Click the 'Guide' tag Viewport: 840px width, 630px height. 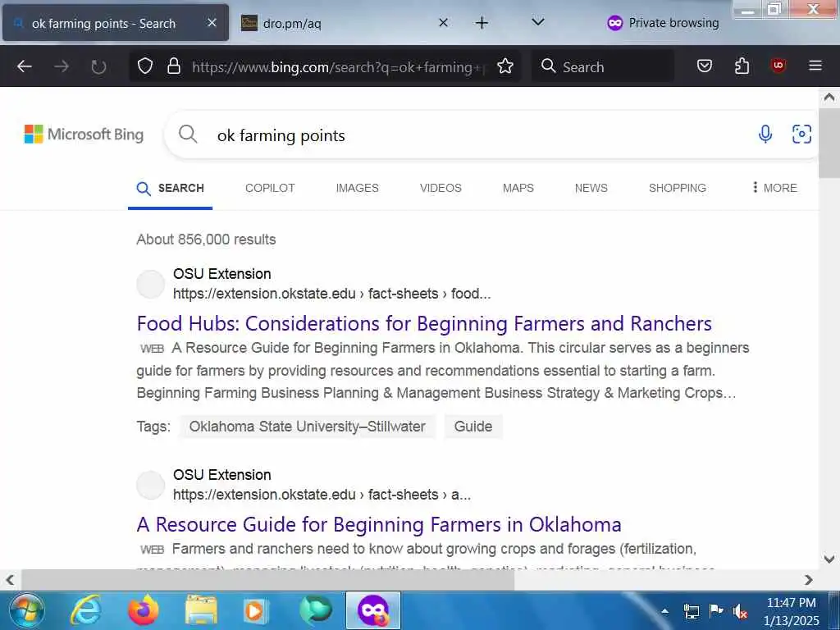(x=473, y=427)
